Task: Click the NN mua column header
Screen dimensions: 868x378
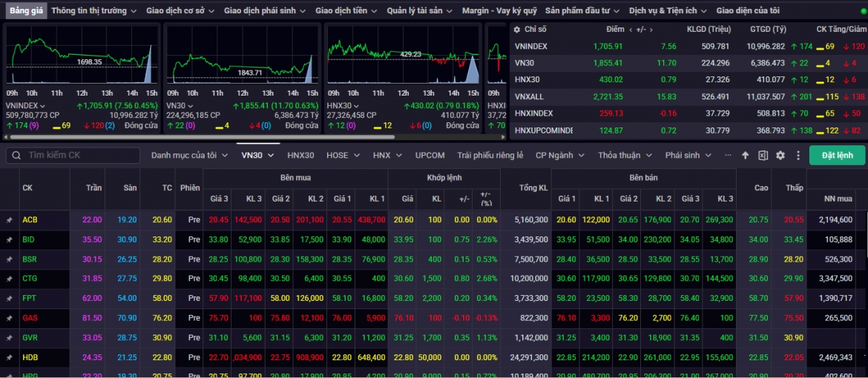Action: (838, 198)
